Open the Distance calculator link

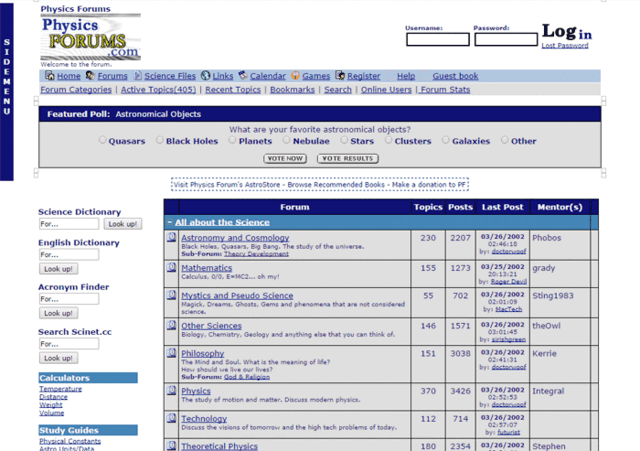53,397
